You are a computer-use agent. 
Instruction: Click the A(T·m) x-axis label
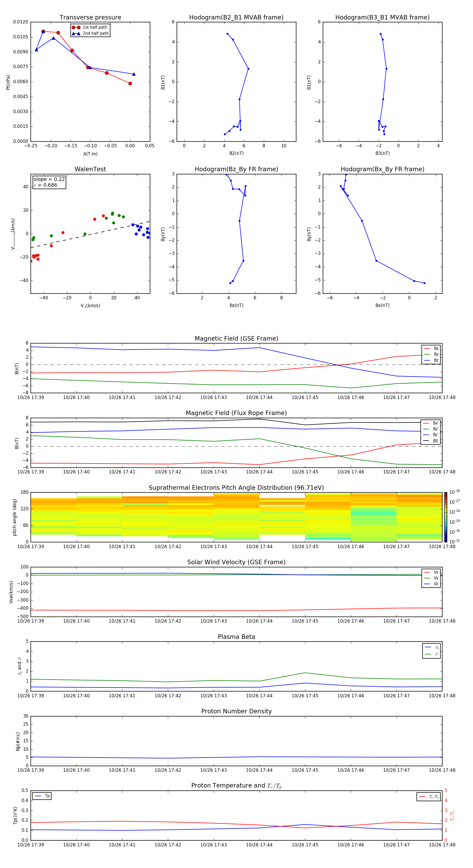(x=90, y=154)
